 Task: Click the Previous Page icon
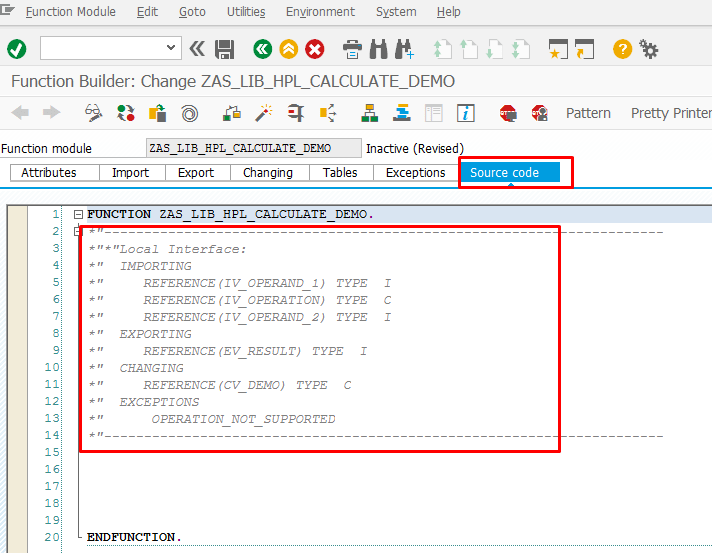469,49
